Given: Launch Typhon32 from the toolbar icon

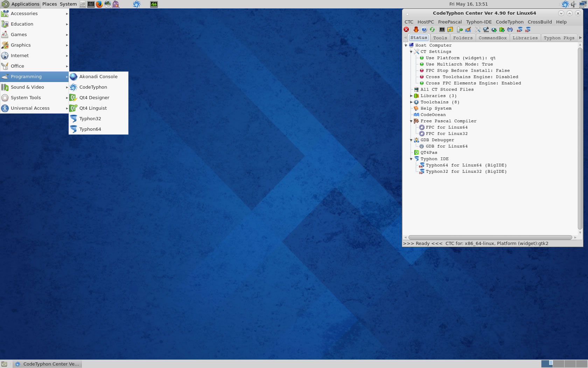Looking at the screenshot, I should tap(528, 30).
